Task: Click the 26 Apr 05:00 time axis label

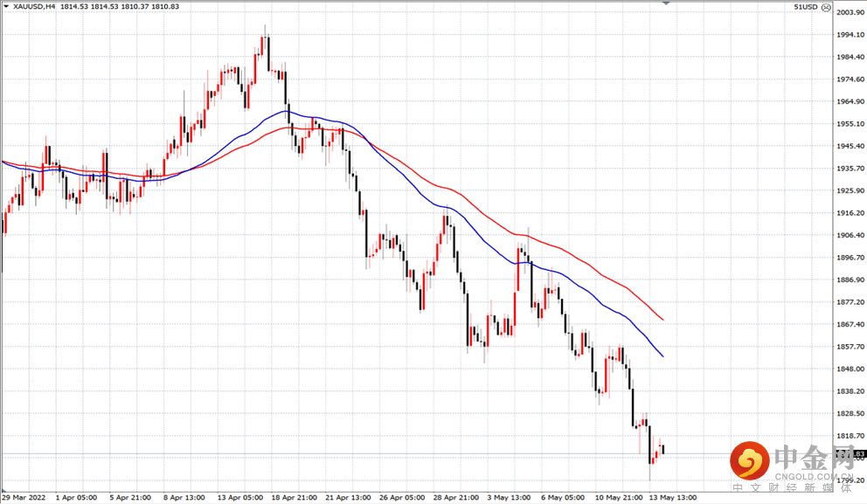Action: tap(402, 497)
